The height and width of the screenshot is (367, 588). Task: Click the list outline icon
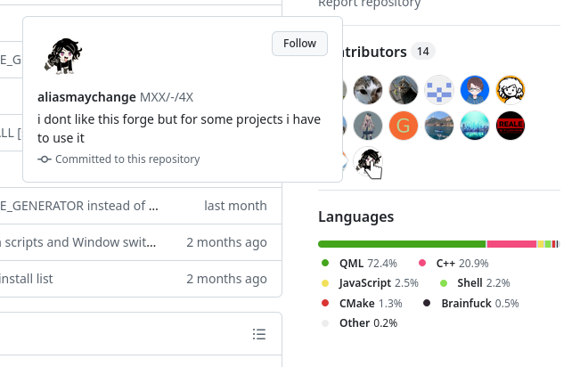[259, 334]
